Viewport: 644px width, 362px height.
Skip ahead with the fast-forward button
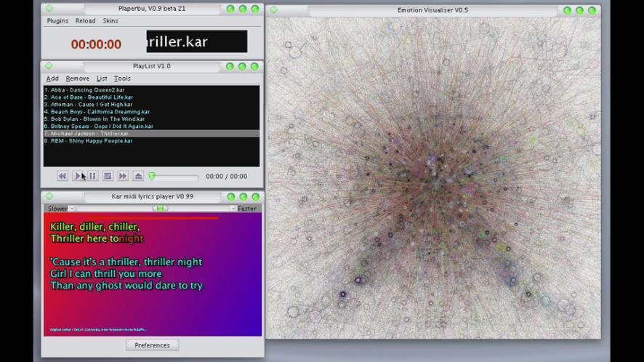pyautogui.click(x=123, y=176)
